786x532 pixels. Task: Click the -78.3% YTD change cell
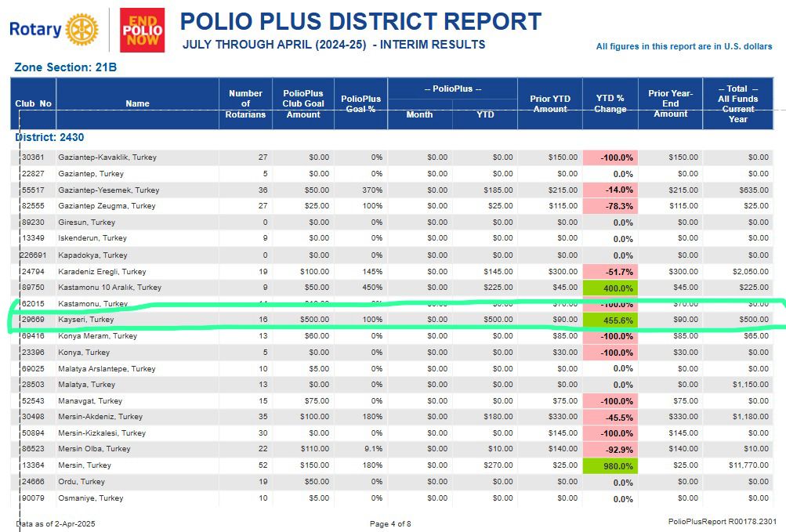pyautogui.click(x=610, y=206)
